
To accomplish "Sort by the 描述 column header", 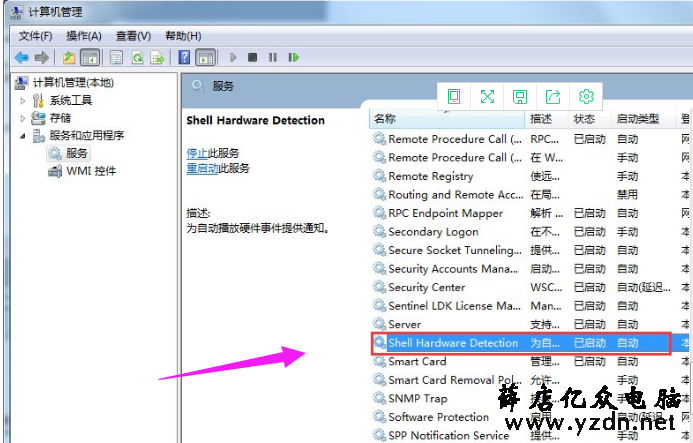I will click(x=546, y=119).
